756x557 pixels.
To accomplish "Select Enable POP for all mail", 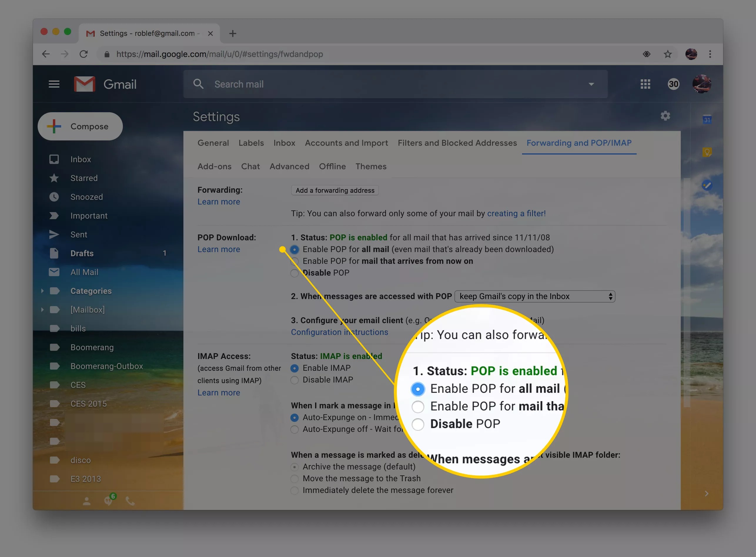I will pos(295,249).
